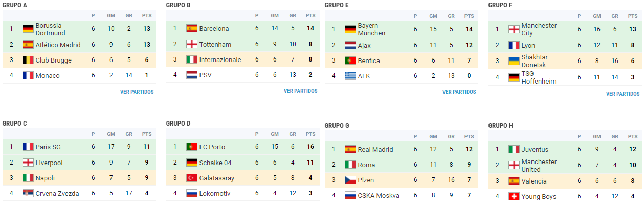Click the Czech flag next to Plzen
Viewport: 644px width, 203px height.
coord(350,180)
